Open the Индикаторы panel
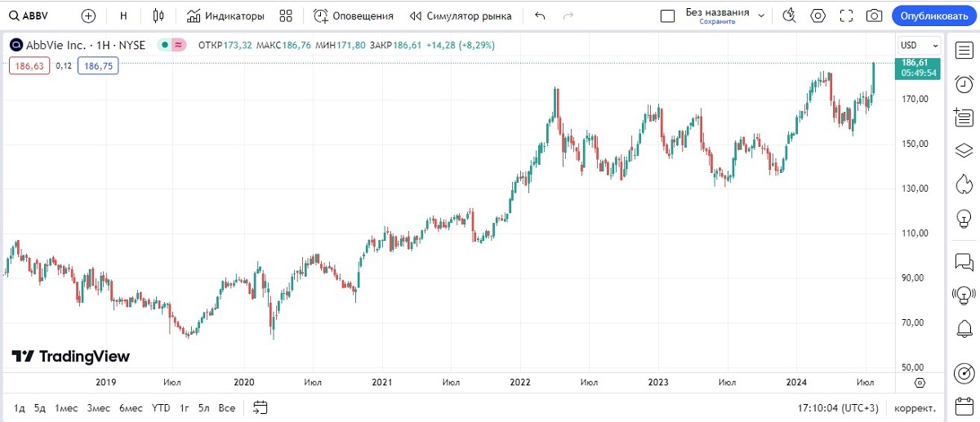 [x=225, y=16]
